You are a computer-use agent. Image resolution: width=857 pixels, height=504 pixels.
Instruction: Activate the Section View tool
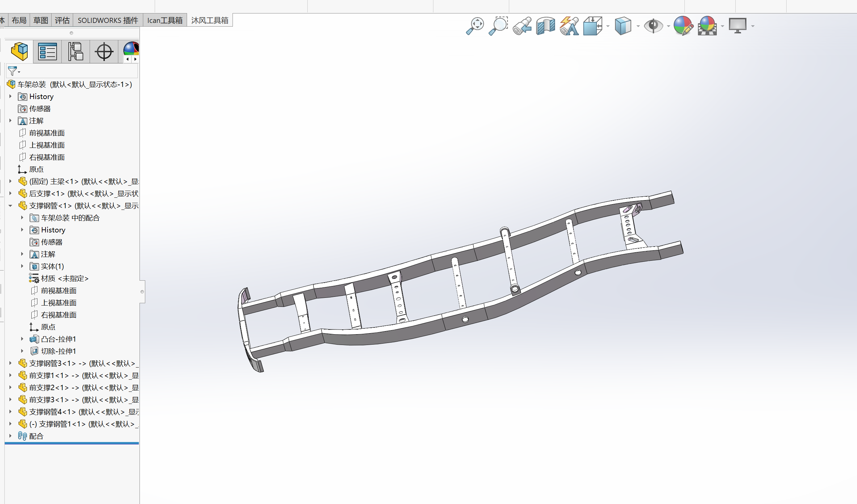click(546, 26)
